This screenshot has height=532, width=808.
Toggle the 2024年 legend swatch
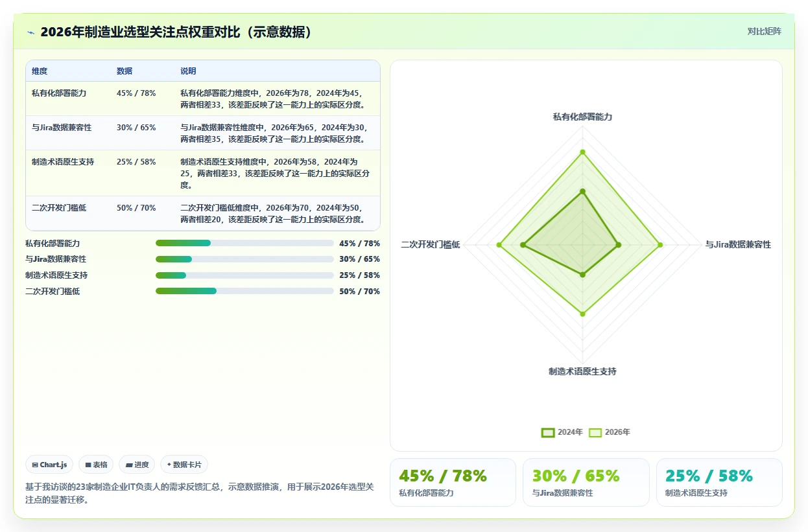click(x=548, y=432)
